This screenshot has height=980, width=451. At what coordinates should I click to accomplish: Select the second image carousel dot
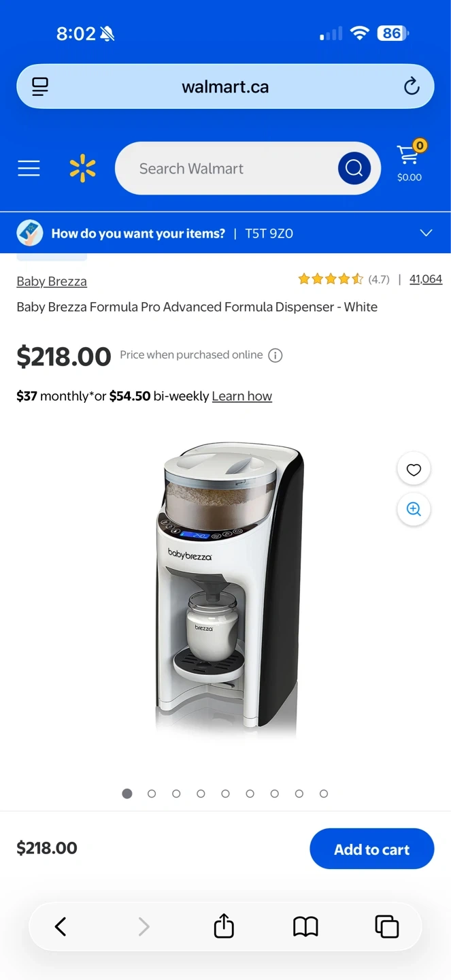[152, 794]
